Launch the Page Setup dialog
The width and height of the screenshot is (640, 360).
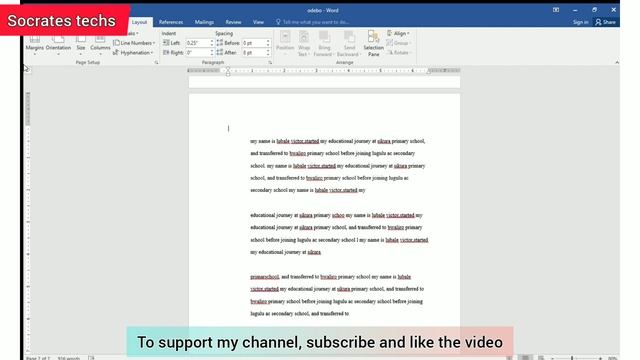pos(156,62)
